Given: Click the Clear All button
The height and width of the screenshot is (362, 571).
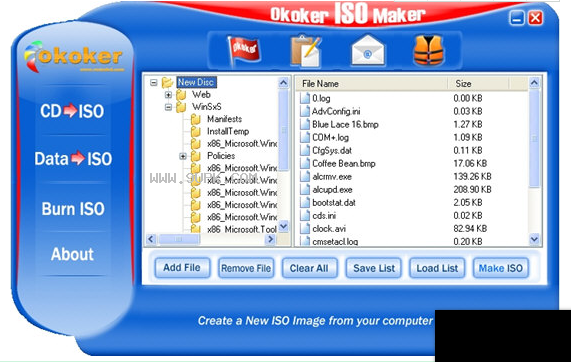Looking at the screenshot, I should coord(309,268).
